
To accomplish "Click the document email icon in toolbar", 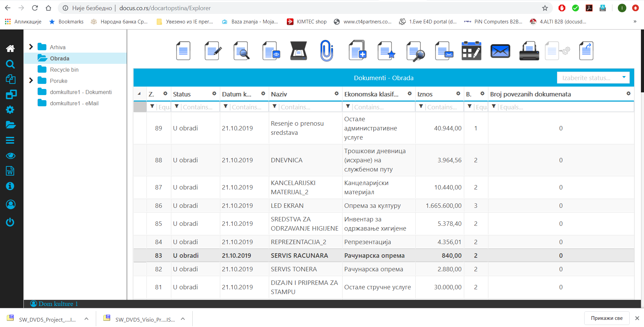I will coord(444,51).
